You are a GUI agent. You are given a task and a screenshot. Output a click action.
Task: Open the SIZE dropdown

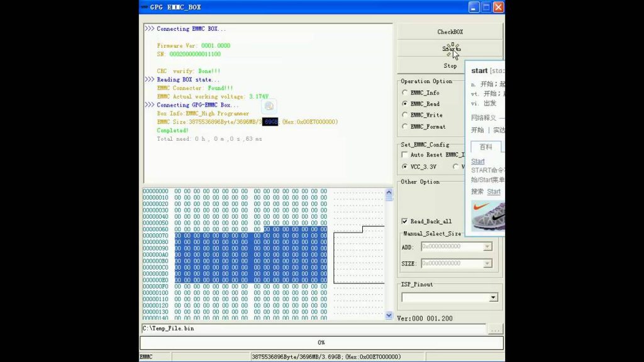coord(487,263)
